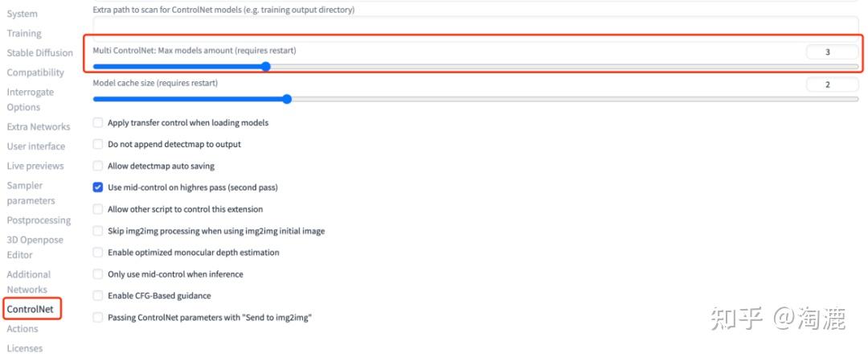This screenshot has width=868, height=354.
Task: Enable CFG-Based guidance checkbox
Action: [x=98, y=296]
